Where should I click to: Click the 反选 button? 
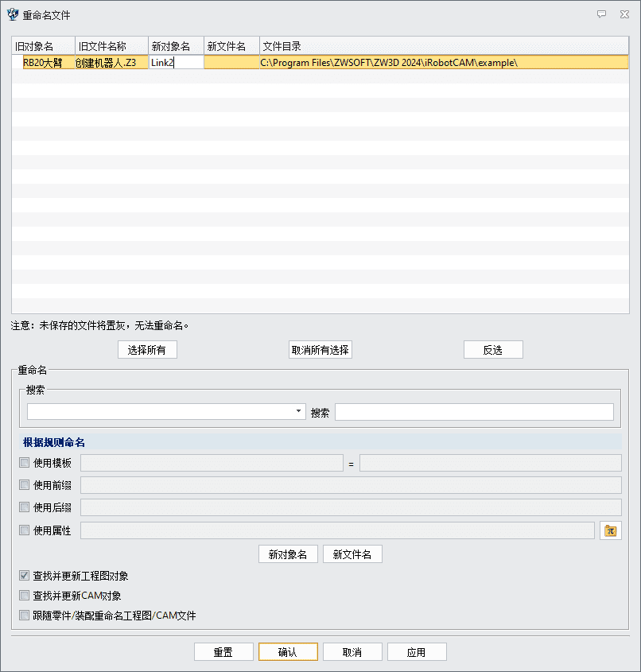click(x=493, y=350)
